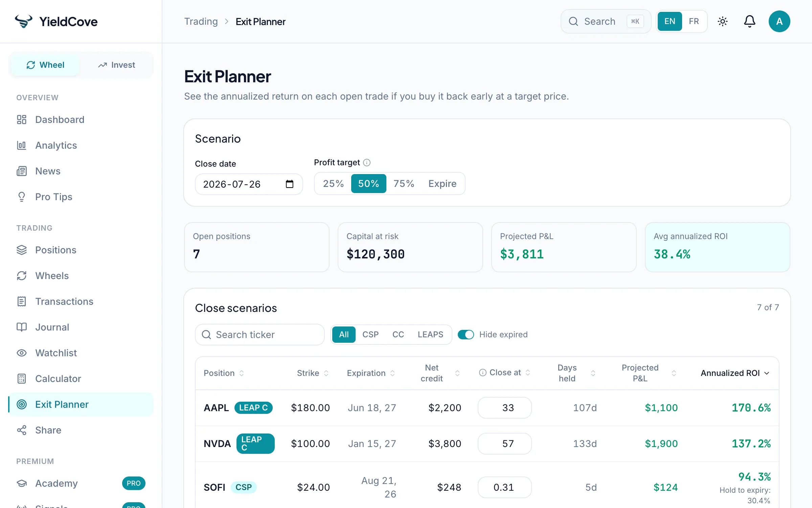Sort table by Expiration column
This screenshot has width=812, height=508.
pos(371,373)
